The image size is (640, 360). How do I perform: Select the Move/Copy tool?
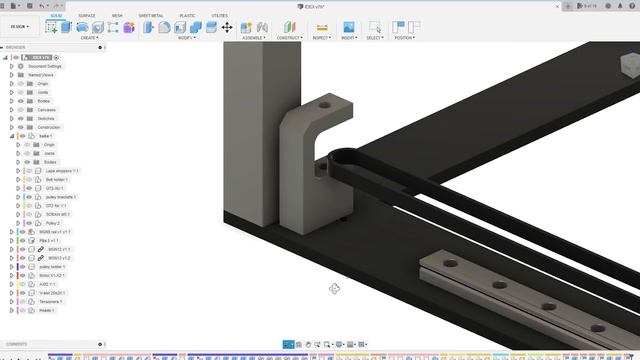pos(227,27)
